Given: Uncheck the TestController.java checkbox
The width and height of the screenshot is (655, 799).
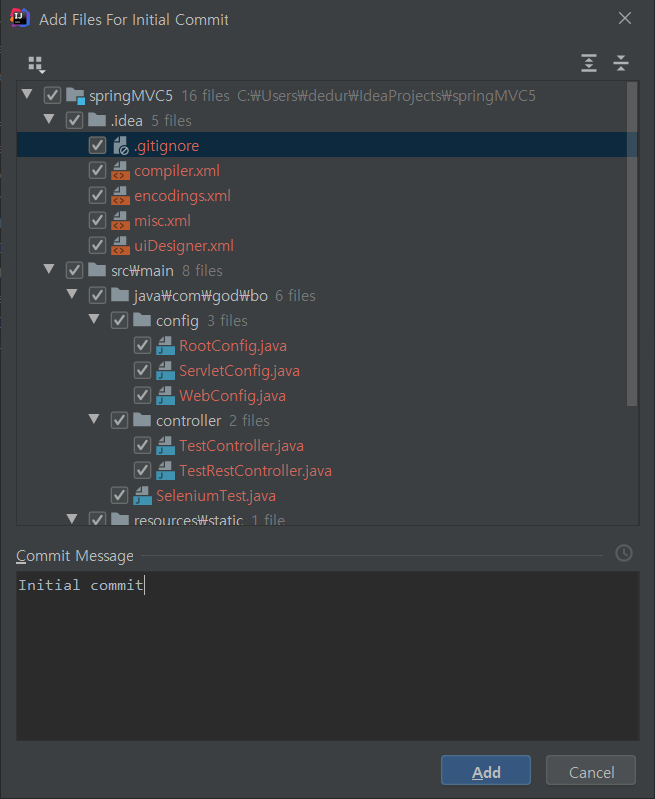Looking at the screenshot, I should [142, 445].
